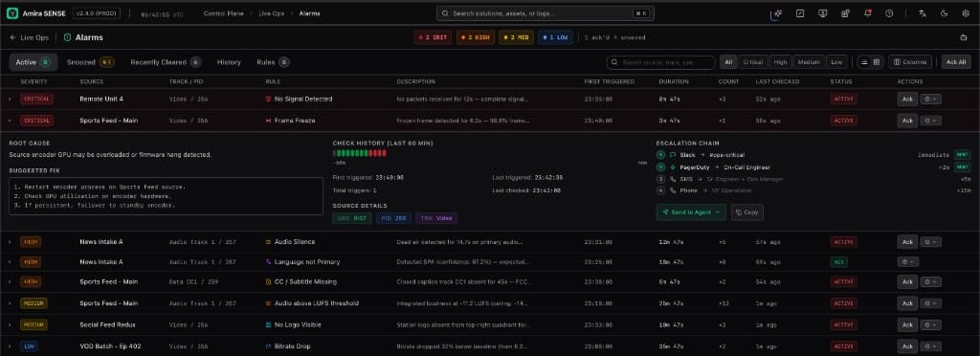Open the History tab
Viewport: 980px width, 356px height.
[229, 62]
